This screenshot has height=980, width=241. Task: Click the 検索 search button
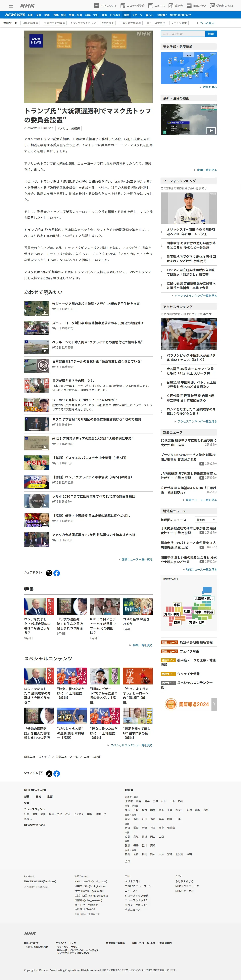211,34
